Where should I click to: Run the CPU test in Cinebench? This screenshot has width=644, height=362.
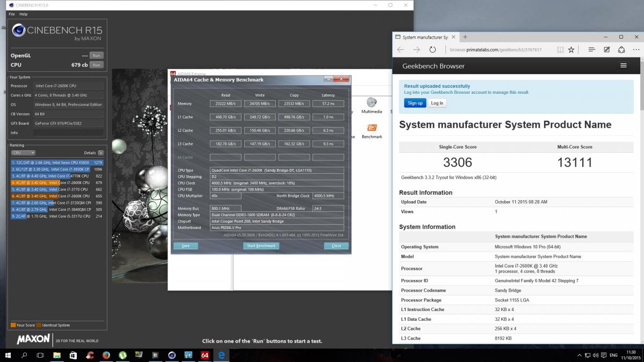(96, 65)
